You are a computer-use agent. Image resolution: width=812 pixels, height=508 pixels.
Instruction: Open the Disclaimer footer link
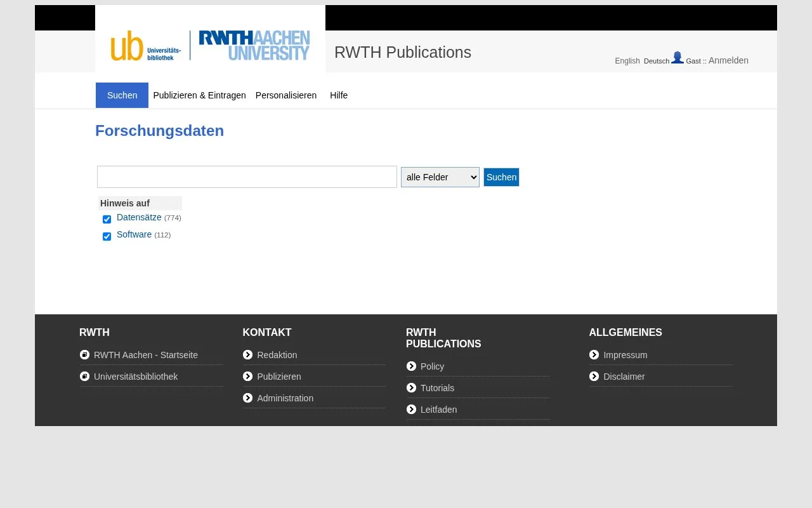[x=624, y=377]
